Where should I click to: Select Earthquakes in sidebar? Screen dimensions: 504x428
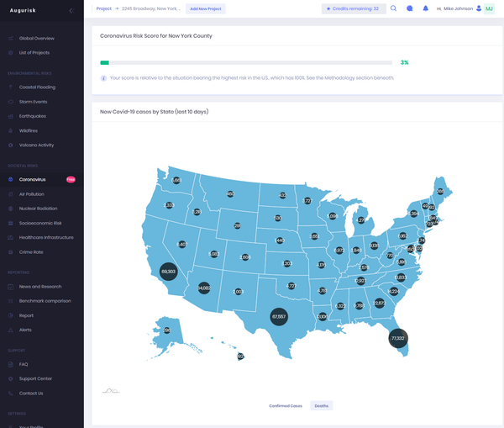(33, 116)
